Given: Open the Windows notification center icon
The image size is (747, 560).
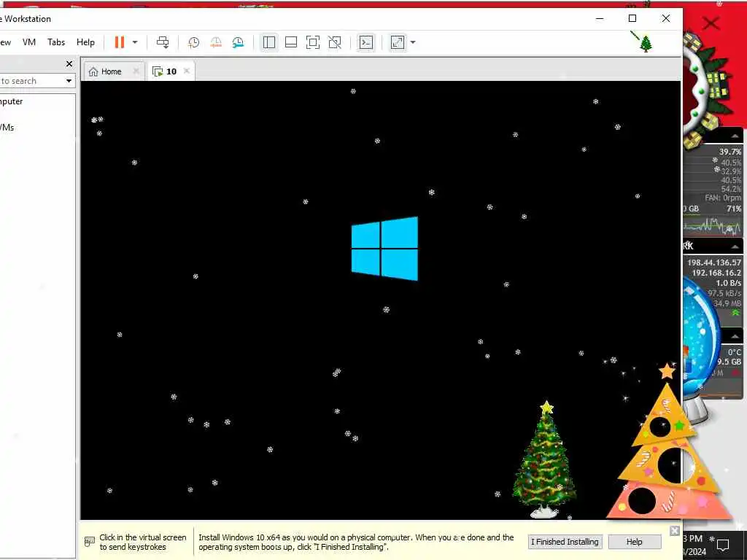Looking at the screenshot, I should click(723, 545).
